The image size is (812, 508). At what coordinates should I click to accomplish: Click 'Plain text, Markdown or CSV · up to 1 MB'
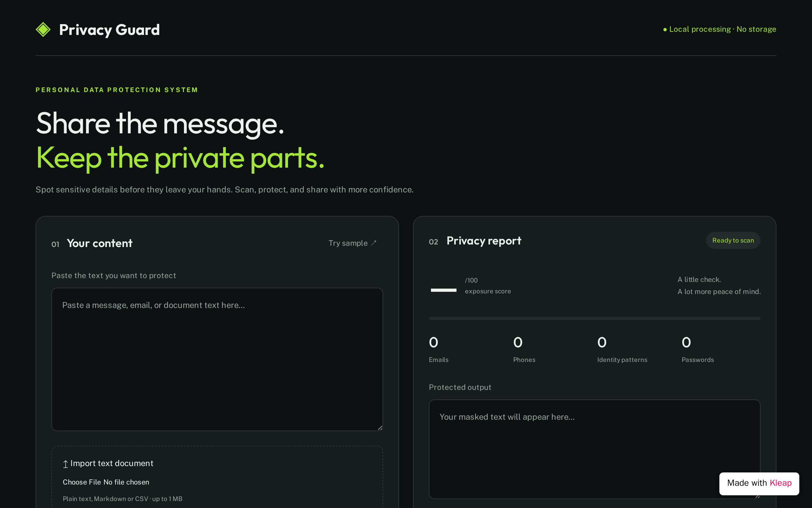point(122,499)
